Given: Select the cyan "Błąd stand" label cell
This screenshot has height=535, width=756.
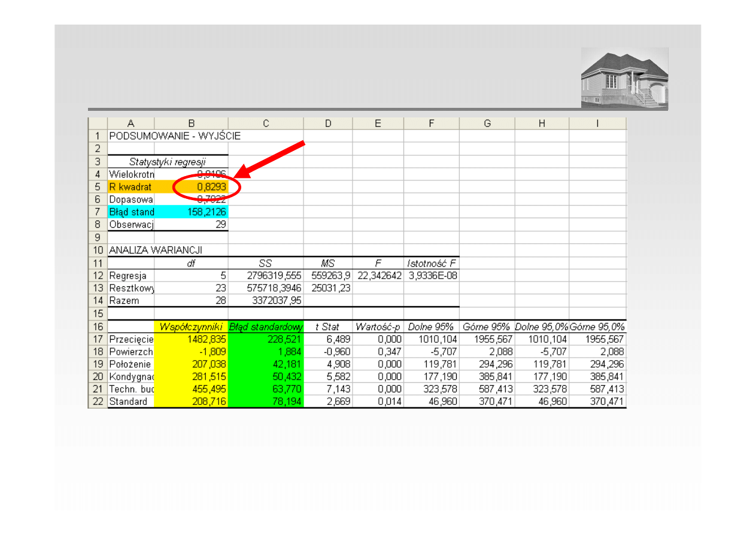Looking at the screenshot, I should click(x=130, y=212).
